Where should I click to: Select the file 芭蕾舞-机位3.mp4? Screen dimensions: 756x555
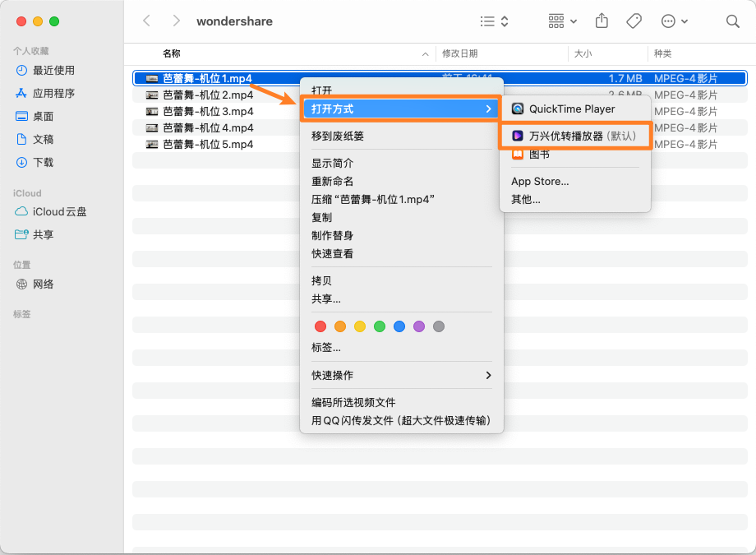click(208, 112)
